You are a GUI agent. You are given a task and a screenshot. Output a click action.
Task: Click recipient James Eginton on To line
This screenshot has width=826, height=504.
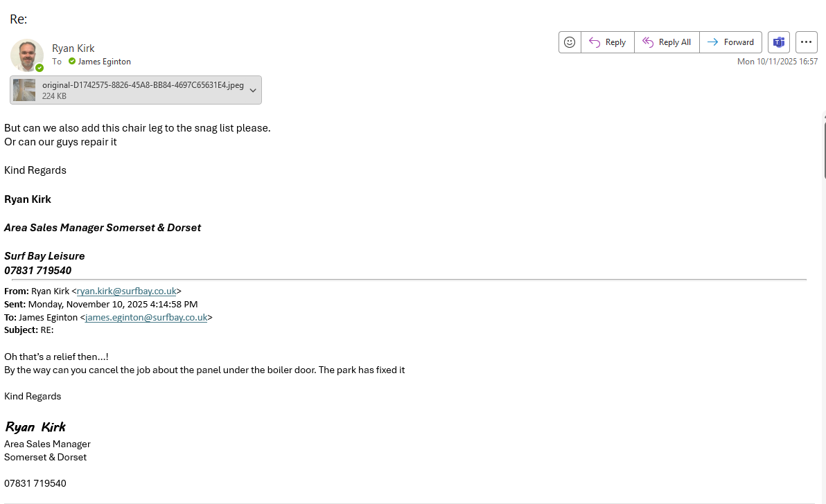point(104,62)
